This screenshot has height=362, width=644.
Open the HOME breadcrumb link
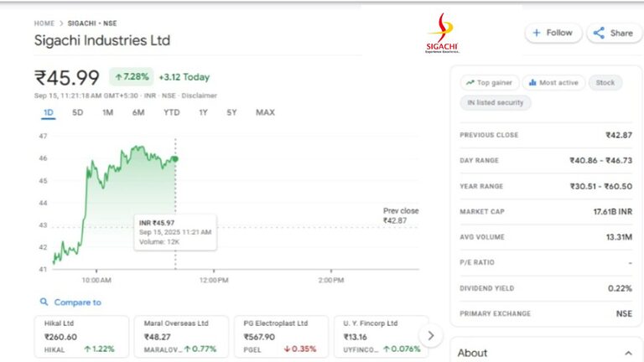44,23
